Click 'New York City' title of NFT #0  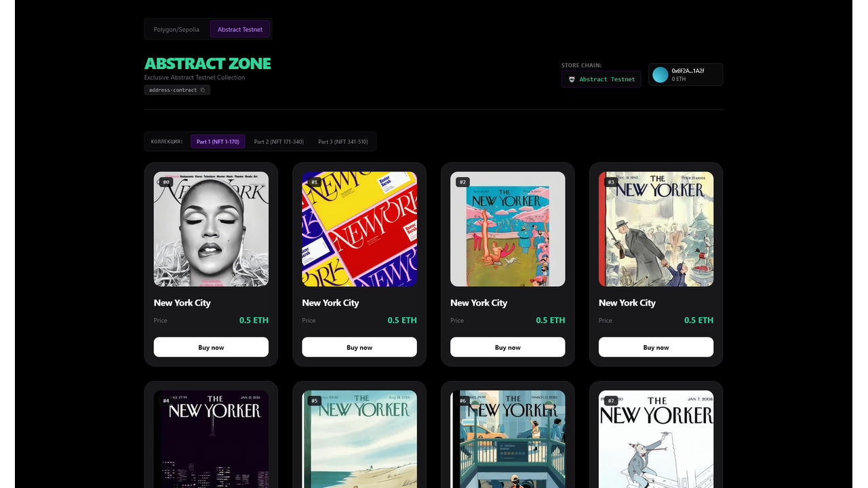click(182, 303)
